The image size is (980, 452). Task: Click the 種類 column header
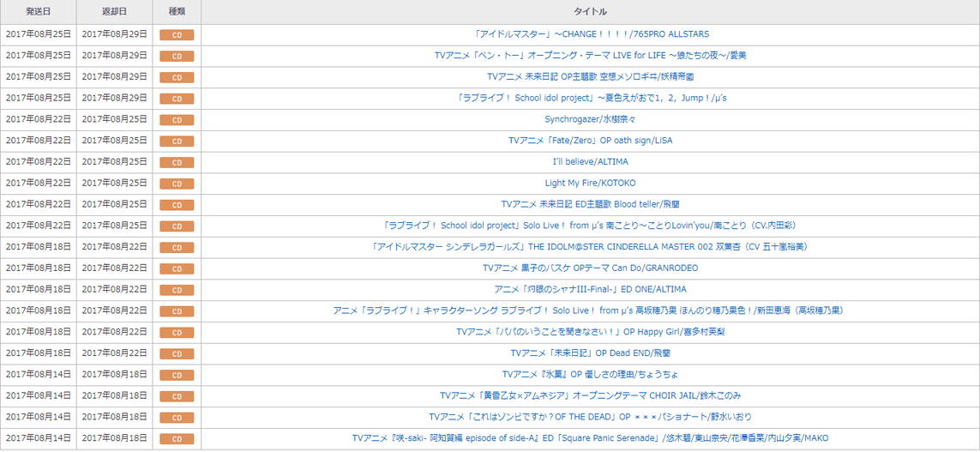pos(177,12)
